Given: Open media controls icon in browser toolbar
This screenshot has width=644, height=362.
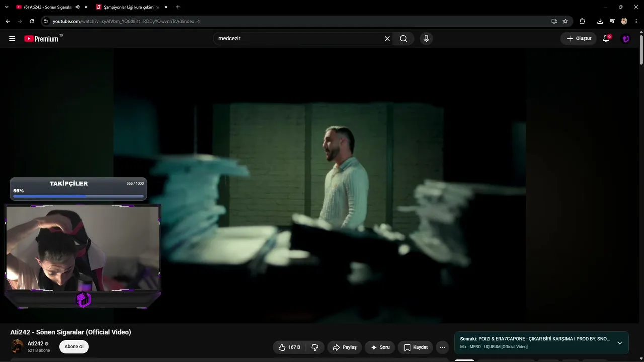Looking at the screenshot, I should [612, 21].
